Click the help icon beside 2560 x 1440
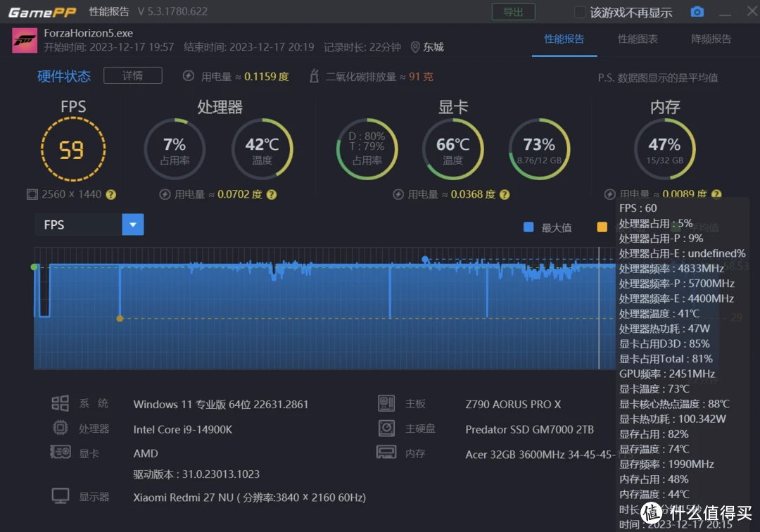 pos(111,195)
